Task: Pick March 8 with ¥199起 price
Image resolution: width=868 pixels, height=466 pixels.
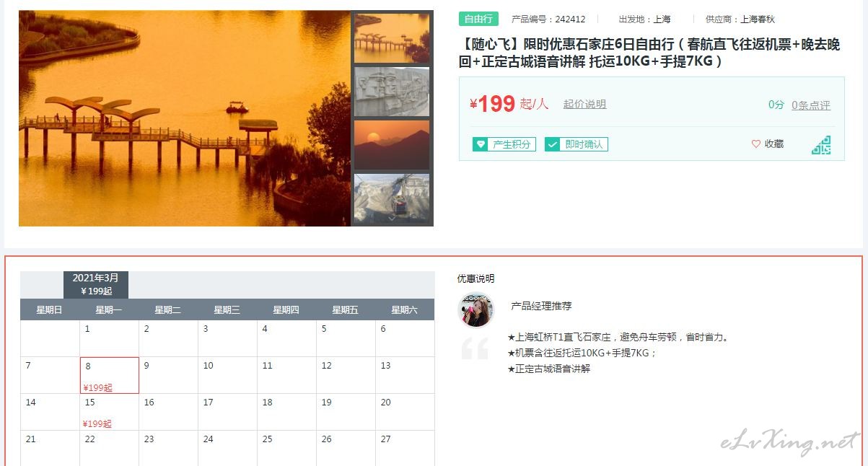Action: [110, 375]
